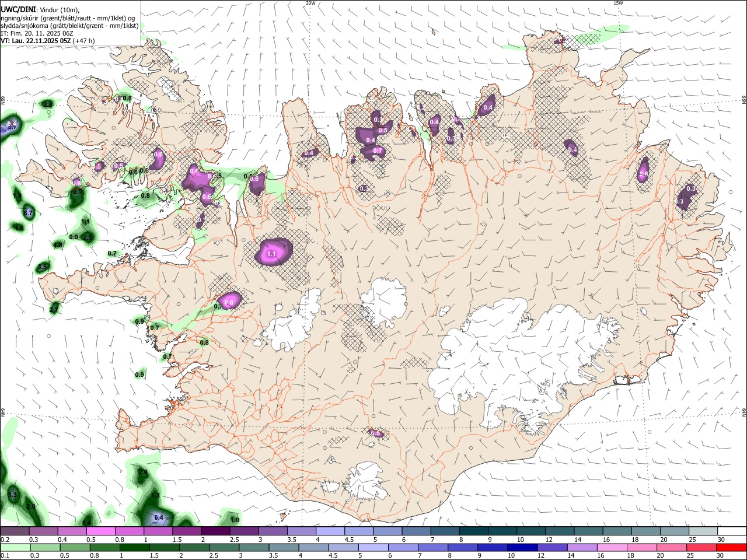The image size is (747, 560).
Task: Pick the snow scale 0.2–0.3 swatch
Action: click(15, 531)
